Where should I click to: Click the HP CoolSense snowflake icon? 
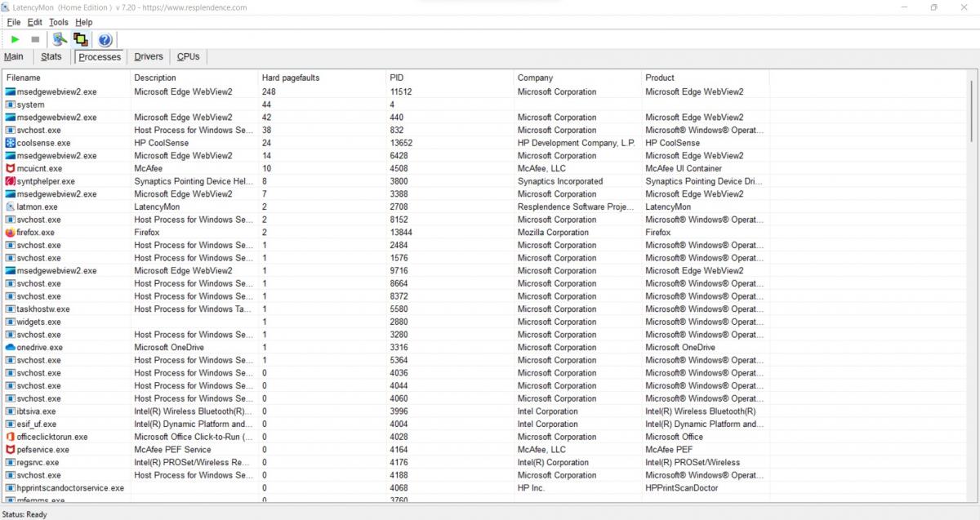coord(10,143)
